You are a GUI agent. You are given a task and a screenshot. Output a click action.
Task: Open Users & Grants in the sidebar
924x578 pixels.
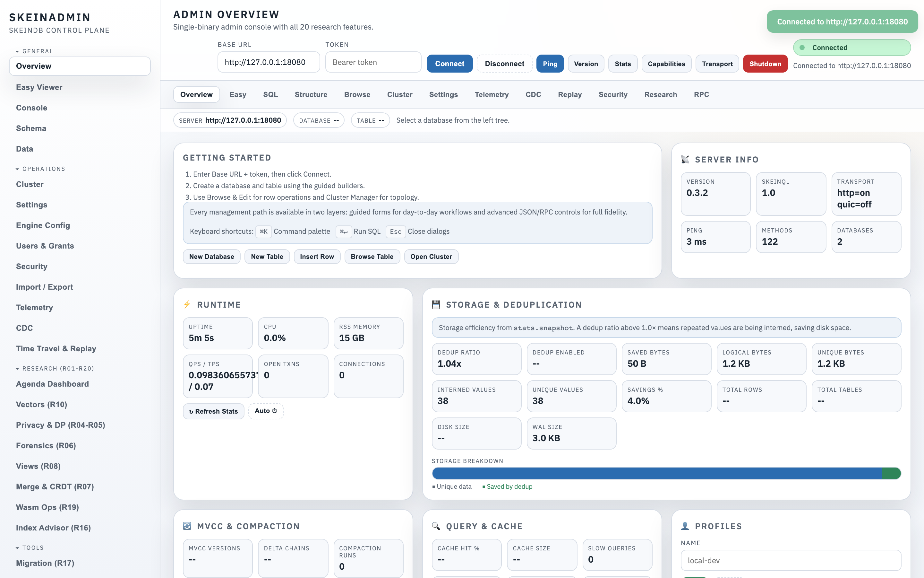coord(80,246)
